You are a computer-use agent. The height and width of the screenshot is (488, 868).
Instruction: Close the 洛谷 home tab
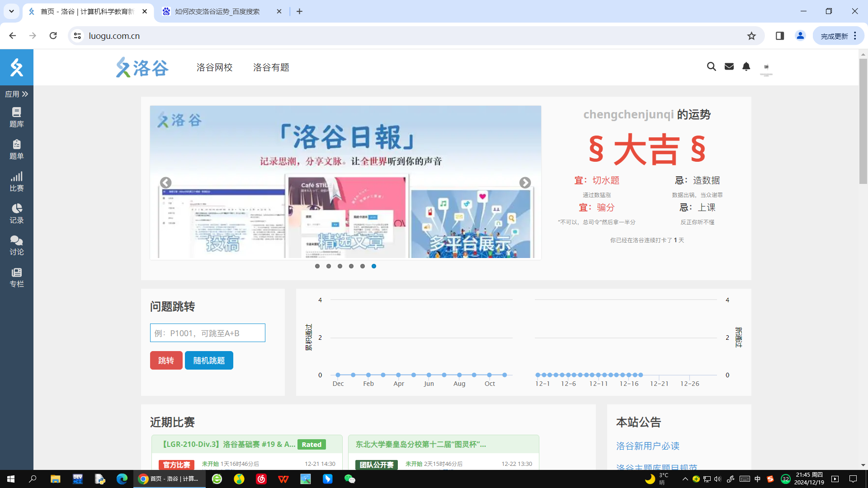click(x=145, y=11)
